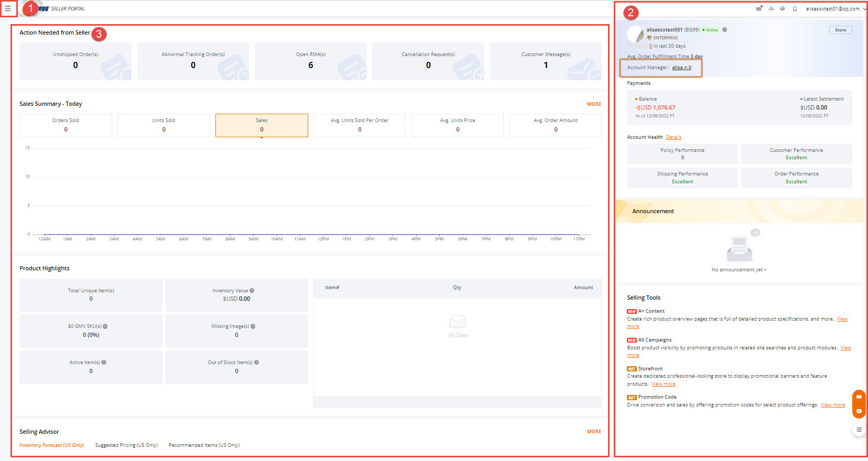Click the help icon beside Active status

[724, 30]
